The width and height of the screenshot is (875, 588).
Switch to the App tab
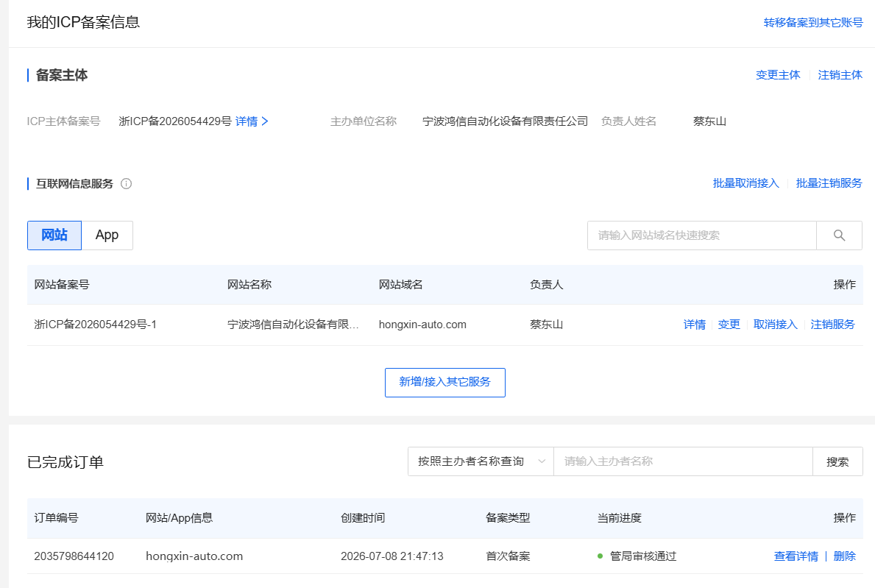(x=107, y=235)
